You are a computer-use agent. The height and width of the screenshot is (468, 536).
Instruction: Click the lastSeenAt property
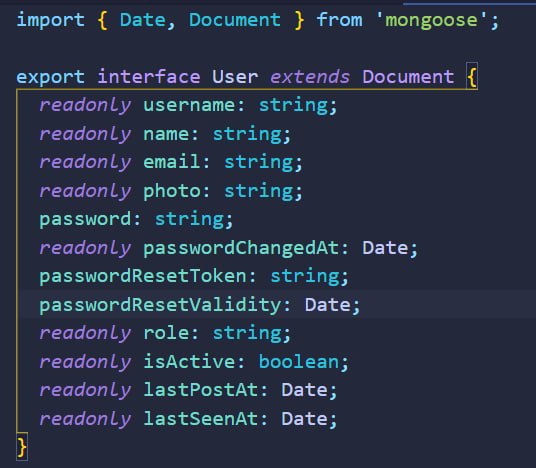tap(201, 419)
